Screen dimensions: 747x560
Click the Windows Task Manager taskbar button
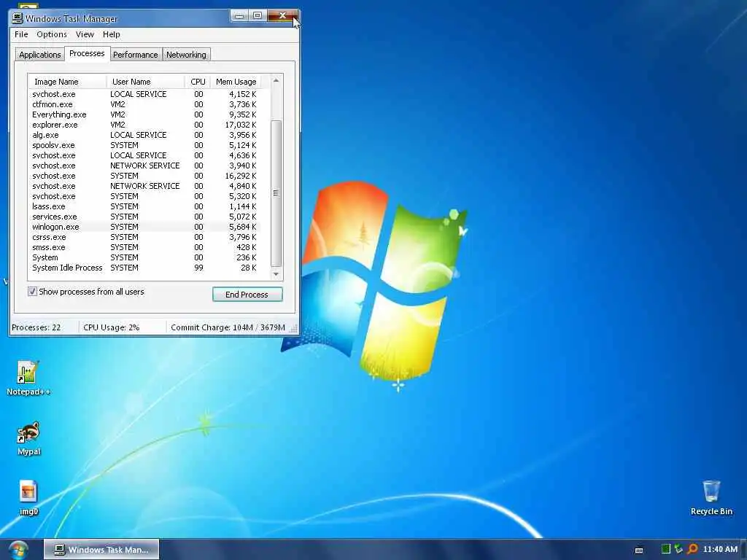(x=101, y=550)
